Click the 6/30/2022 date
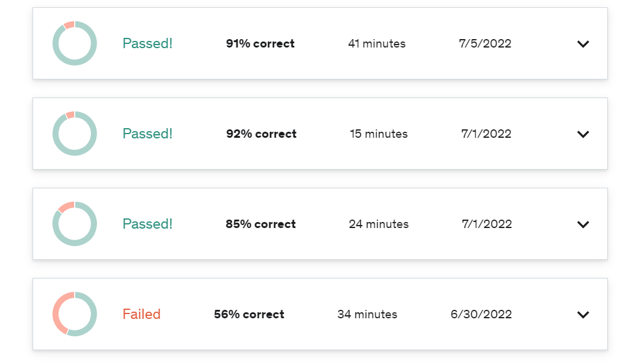 481,314
